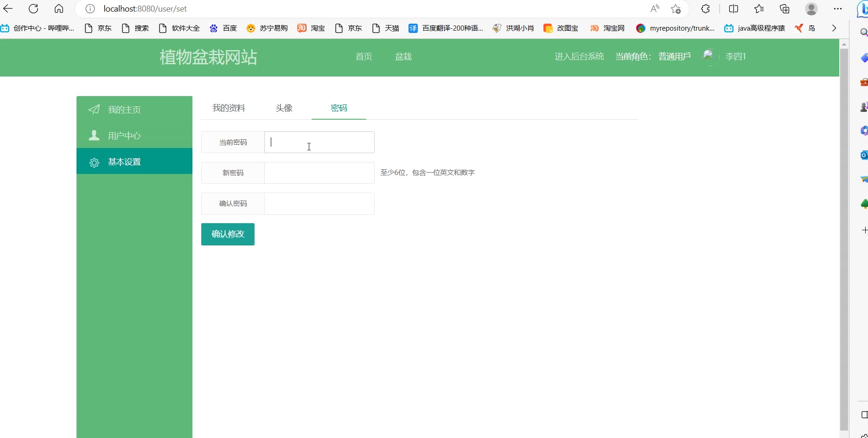868x438 pixels.
Task: Open 淘宝网 bookmark
Action: [607, 28]
